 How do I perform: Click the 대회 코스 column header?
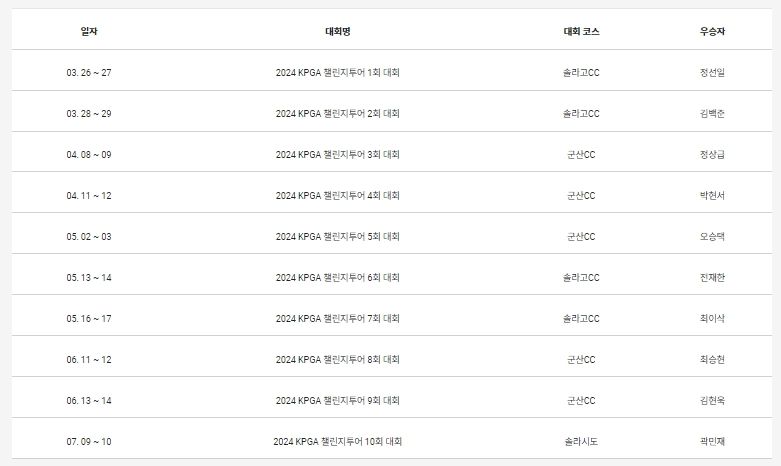tap(581, 31)
